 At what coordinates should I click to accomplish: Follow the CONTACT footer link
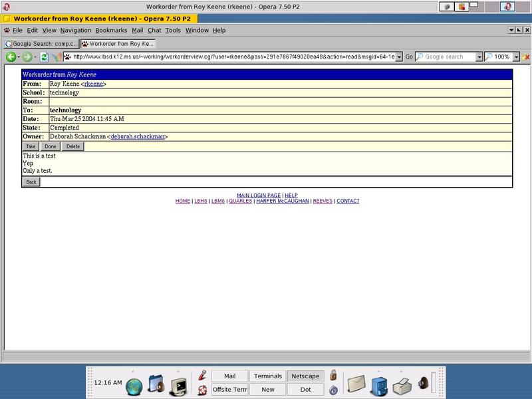(x=348, y=201)
